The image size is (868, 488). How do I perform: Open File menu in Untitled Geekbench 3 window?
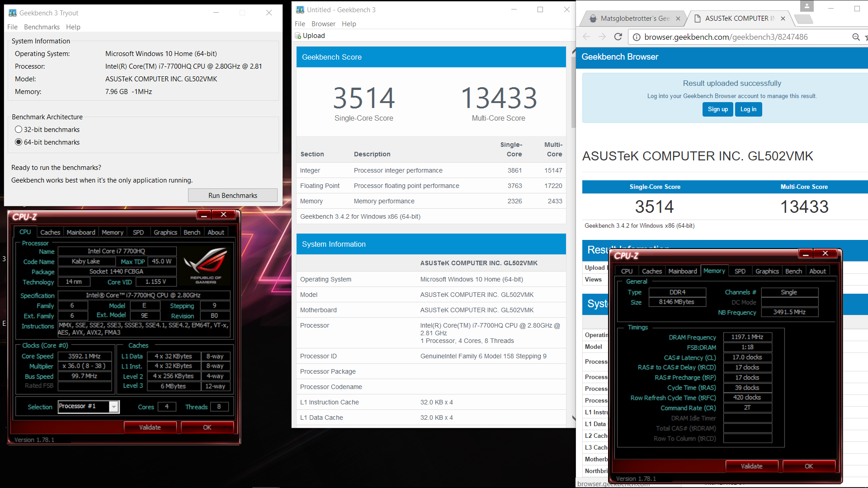pyautogui.click(x=300, y=24)
